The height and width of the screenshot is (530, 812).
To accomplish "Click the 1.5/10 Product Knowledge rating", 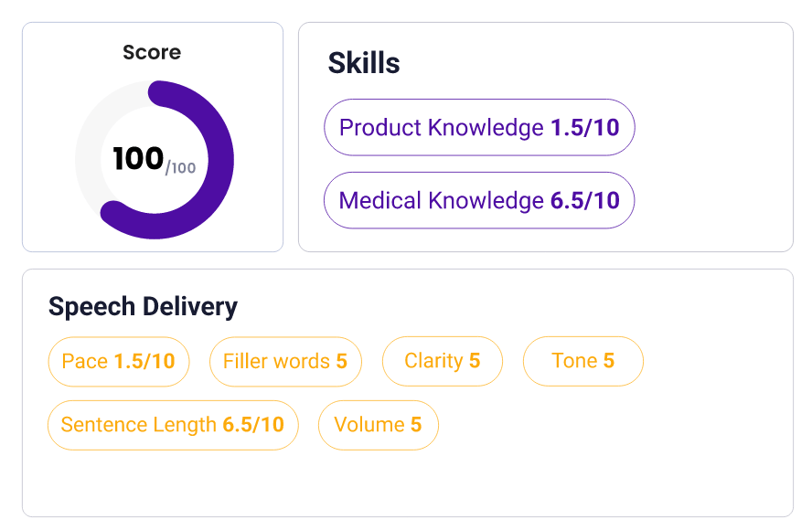I will 585,127.
